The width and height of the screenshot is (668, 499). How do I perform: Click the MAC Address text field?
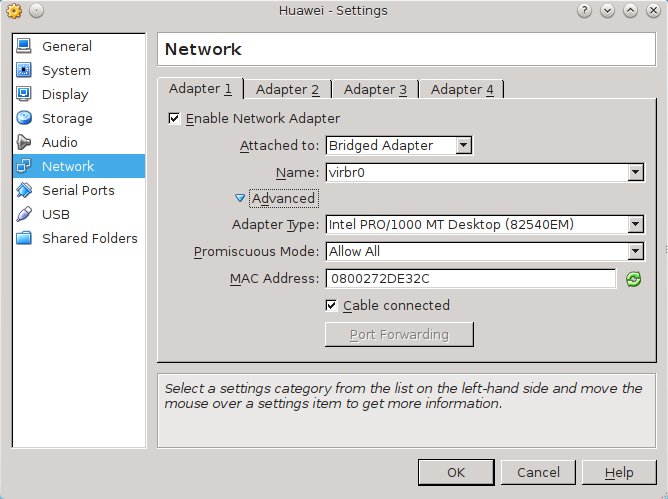(x=468, y=279)
